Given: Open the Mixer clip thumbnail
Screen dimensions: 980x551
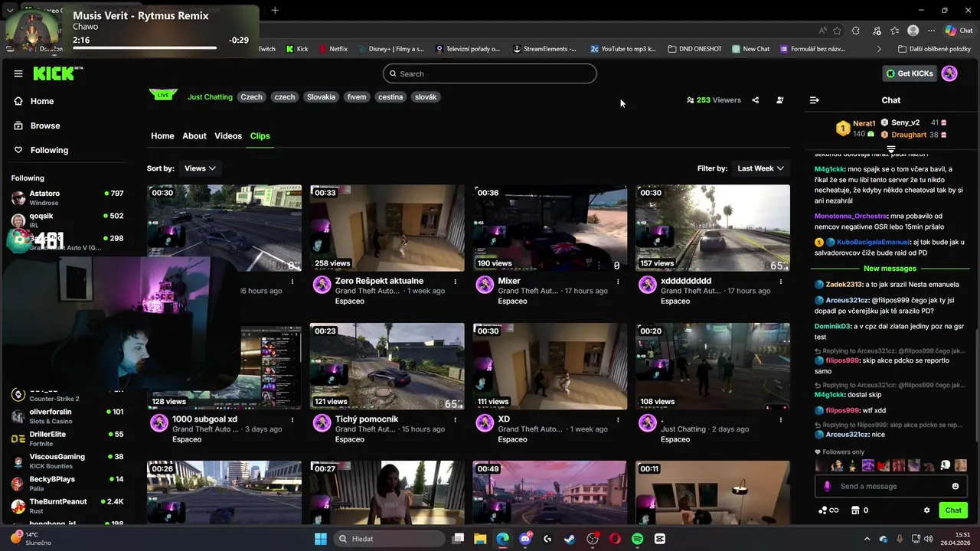Looking at the screenshot, I should (x=550, y=228).
